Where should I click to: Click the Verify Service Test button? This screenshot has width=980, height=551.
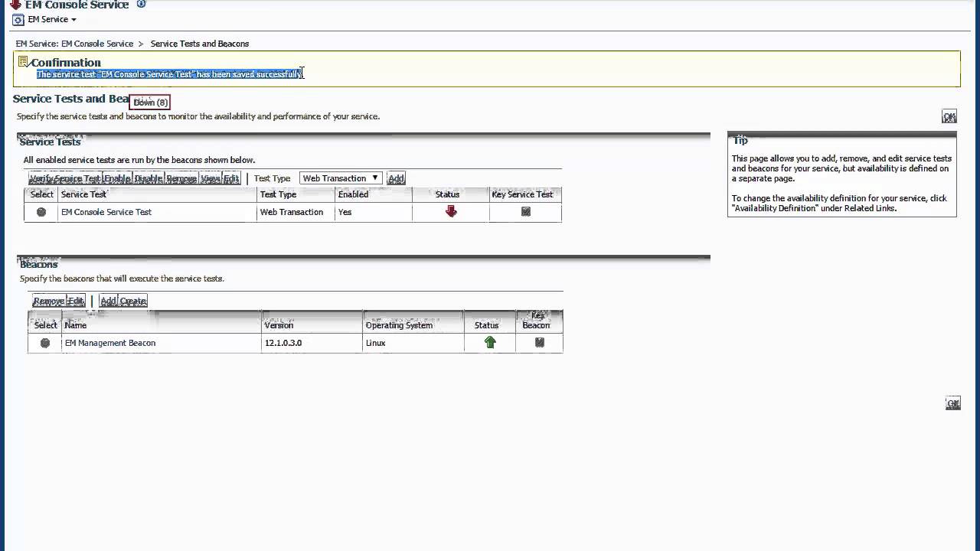(x=65, y=178)
